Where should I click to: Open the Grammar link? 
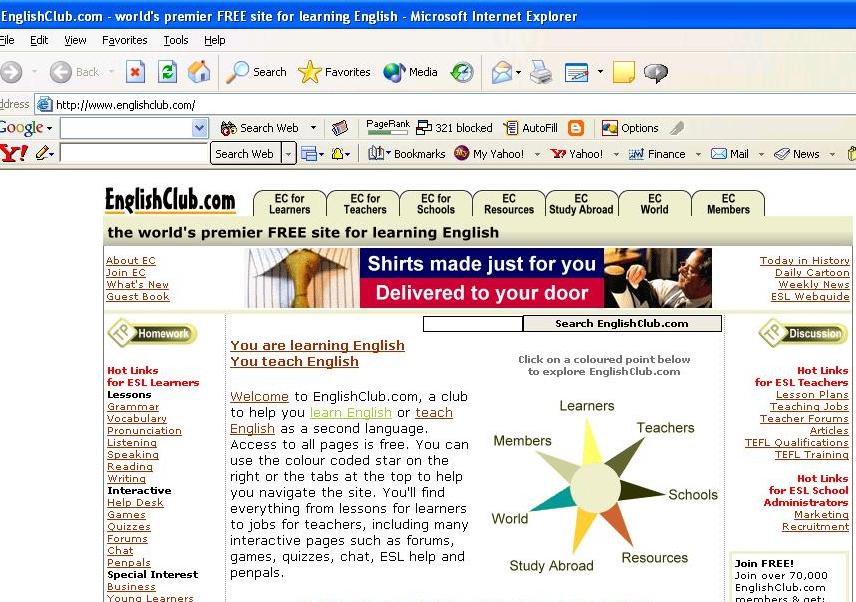133,407
